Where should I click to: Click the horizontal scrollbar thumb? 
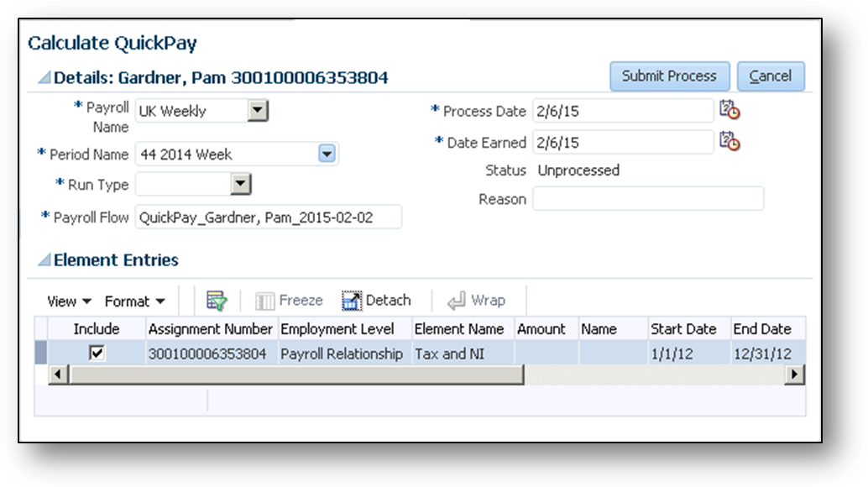[296, 374]
